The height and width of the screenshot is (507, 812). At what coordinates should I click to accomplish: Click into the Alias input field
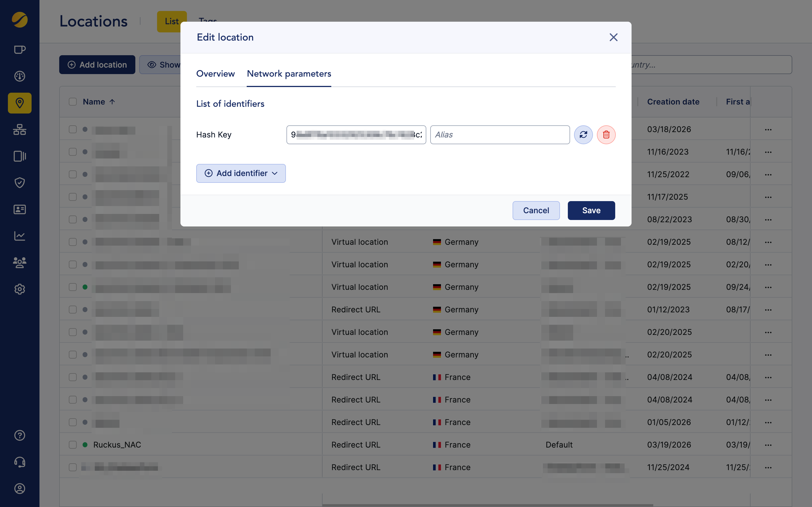pyautogui.click(x=500, y=135)
